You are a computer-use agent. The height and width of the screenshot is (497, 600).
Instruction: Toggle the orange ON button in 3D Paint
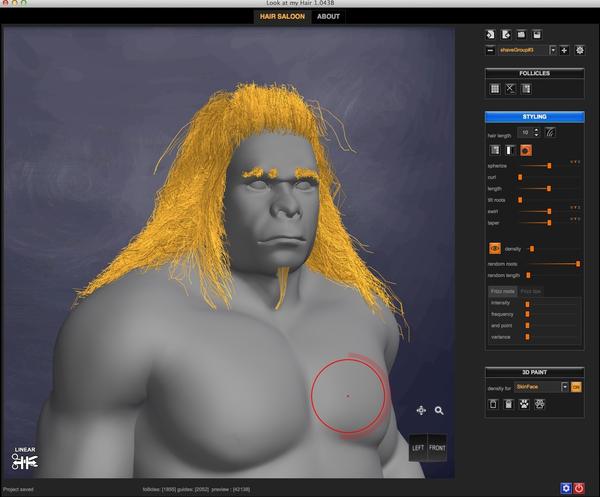tap(576, 387)
